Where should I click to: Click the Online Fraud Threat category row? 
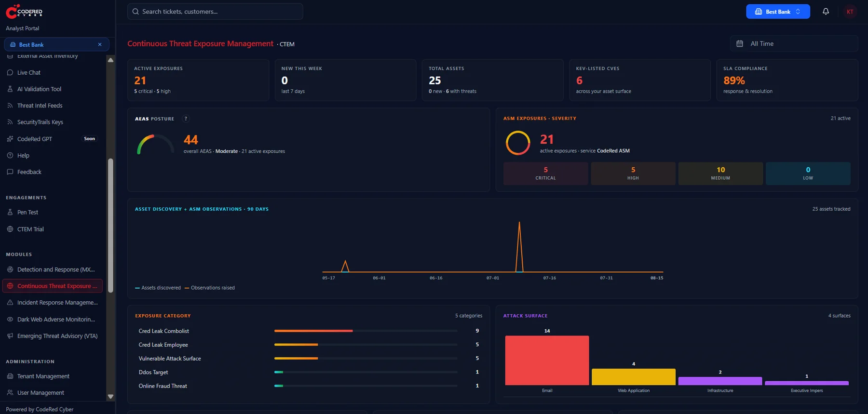[x=309, y=386]
